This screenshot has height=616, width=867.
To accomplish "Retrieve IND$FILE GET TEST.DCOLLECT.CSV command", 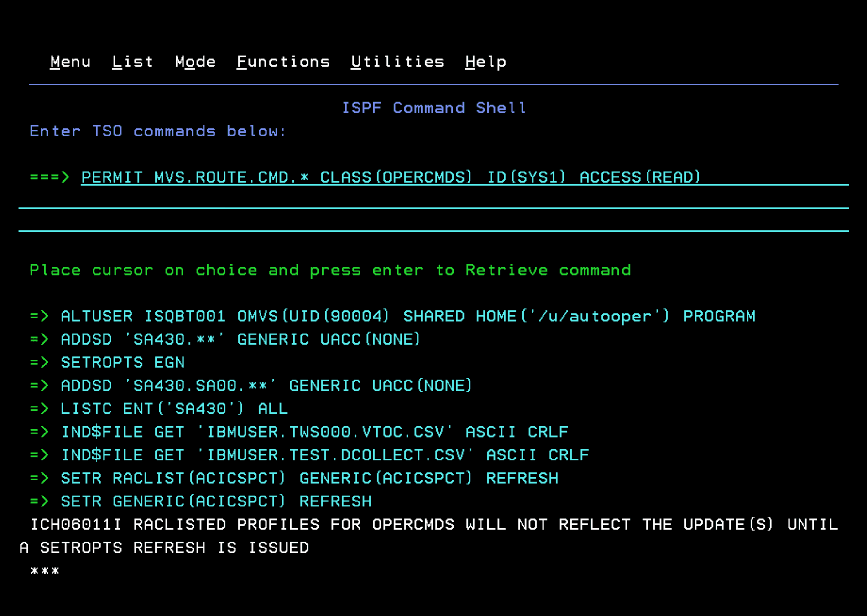I will pyautogui.click(x=325, y=455).
